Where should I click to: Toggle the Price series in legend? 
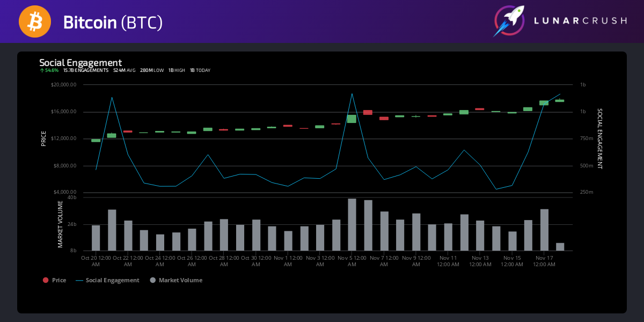[54, 280]
